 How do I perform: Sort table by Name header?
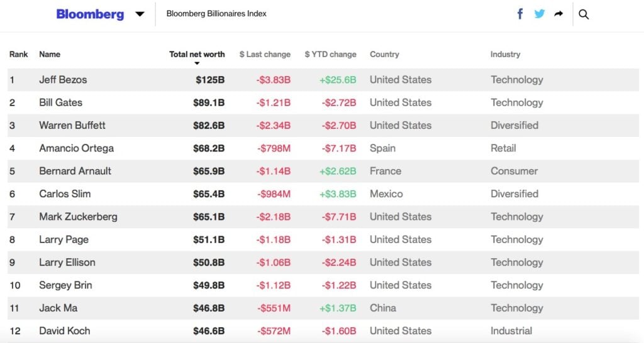(50, 55)
